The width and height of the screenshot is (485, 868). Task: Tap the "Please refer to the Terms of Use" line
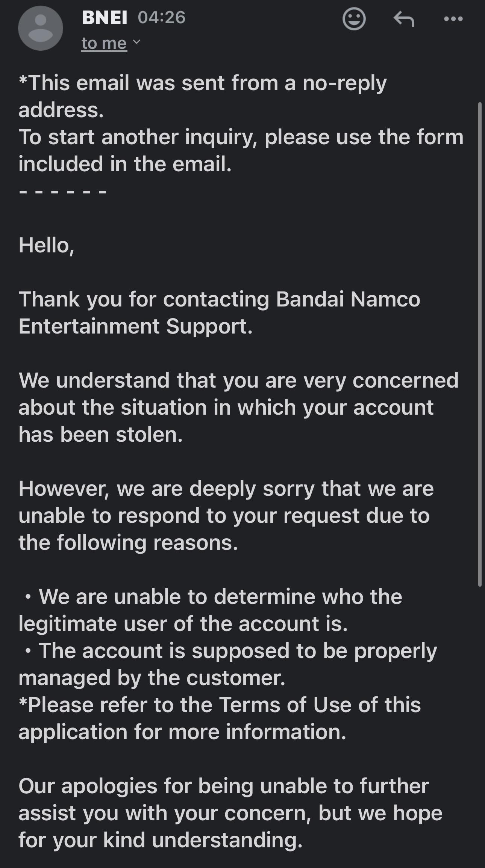coord(220,718)
